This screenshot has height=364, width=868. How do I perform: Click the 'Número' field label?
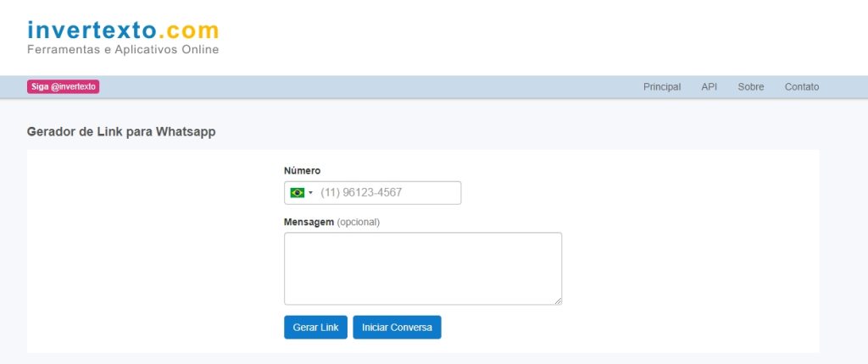pos(303,170)
